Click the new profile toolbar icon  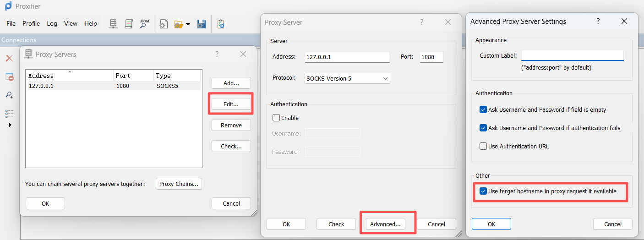click(x=164, y=24)
